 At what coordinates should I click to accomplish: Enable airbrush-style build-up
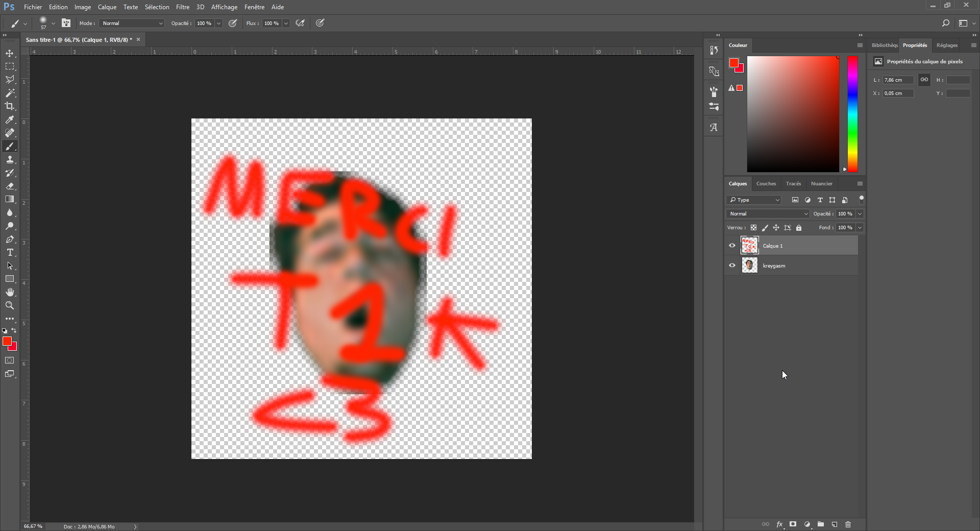tap(301, 23)
